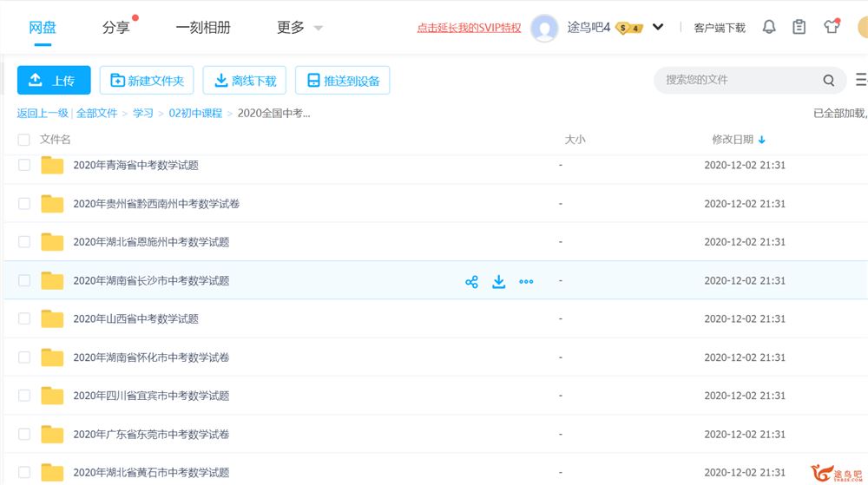This screenshot has height=485, width=868.
Task: Open more options for 长沙市 folder
Action: point(527,281)
